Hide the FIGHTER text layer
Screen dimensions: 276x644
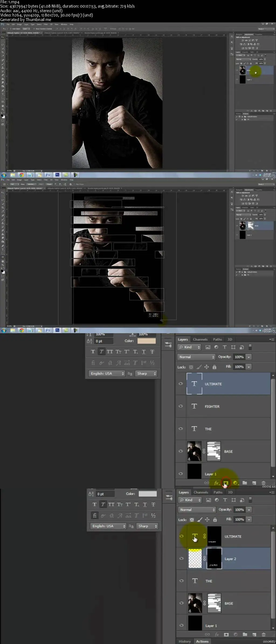[x=181, y=406]
